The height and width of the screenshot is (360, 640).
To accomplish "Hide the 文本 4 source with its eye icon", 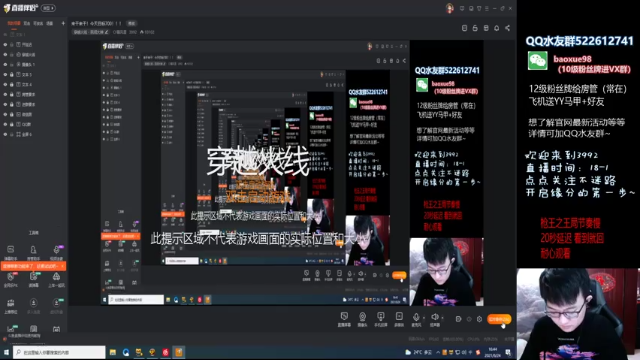I will [5, 84].
